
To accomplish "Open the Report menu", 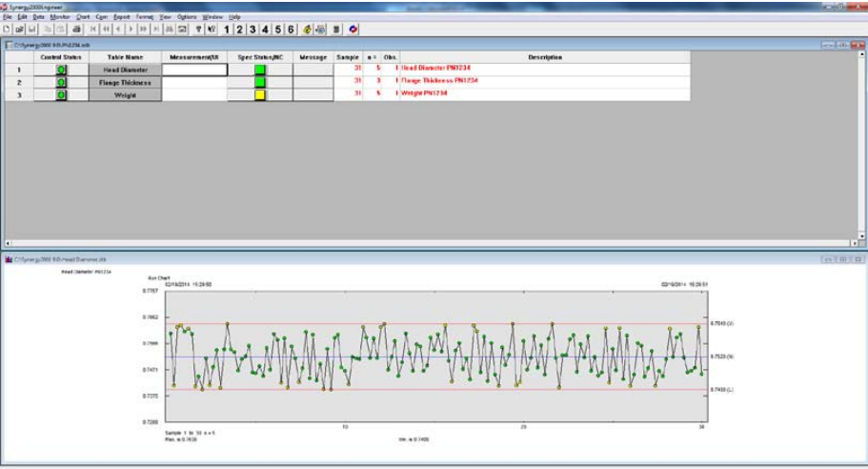I will click(121, 17).
